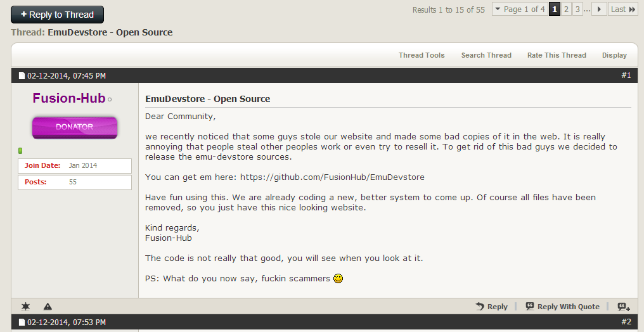The height and width of the screenshot is (332, 644).
Task: Click Reply under the first post
Action: [x=492, y=307]
